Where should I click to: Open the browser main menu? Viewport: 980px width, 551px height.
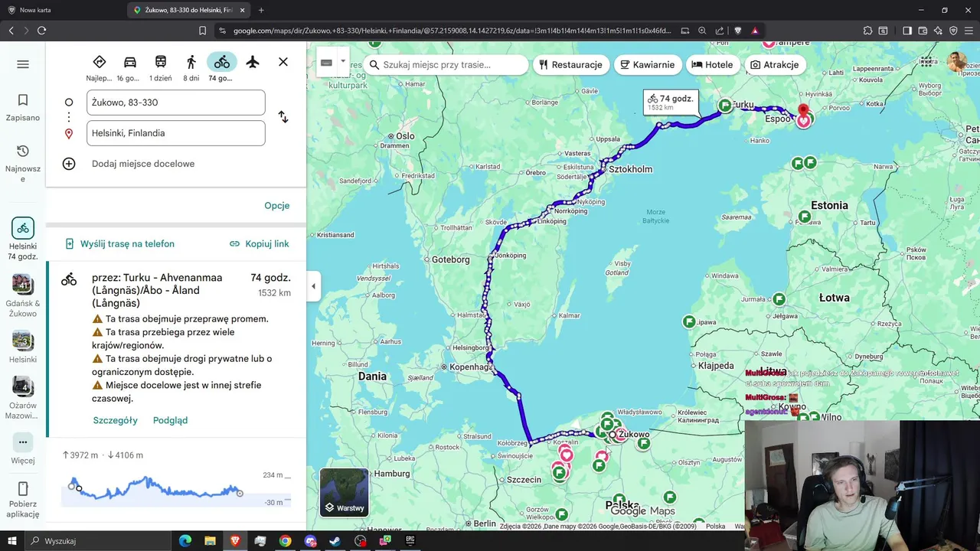coord(969,31)
